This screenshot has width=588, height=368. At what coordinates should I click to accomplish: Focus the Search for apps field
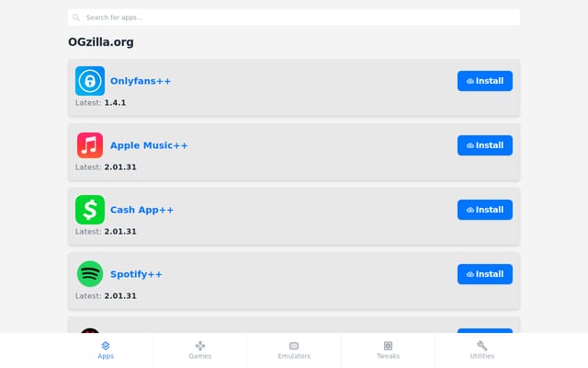click(294, 17)
